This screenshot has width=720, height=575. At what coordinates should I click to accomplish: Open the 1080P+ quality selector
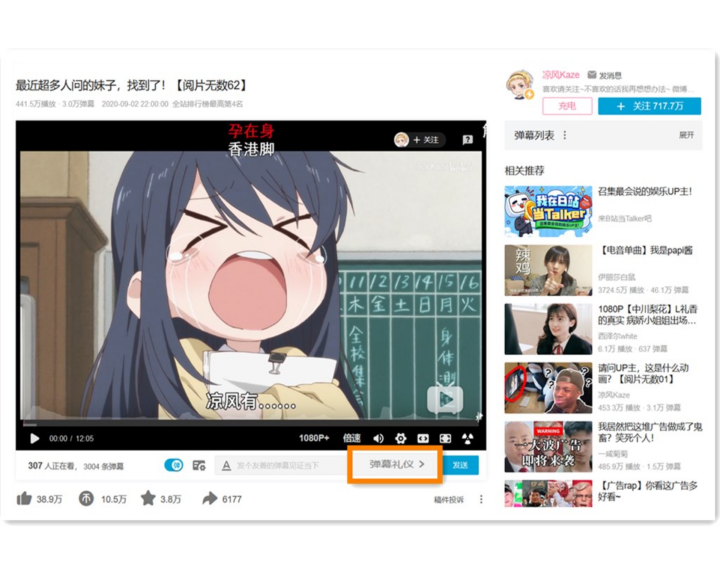(314, 438)
